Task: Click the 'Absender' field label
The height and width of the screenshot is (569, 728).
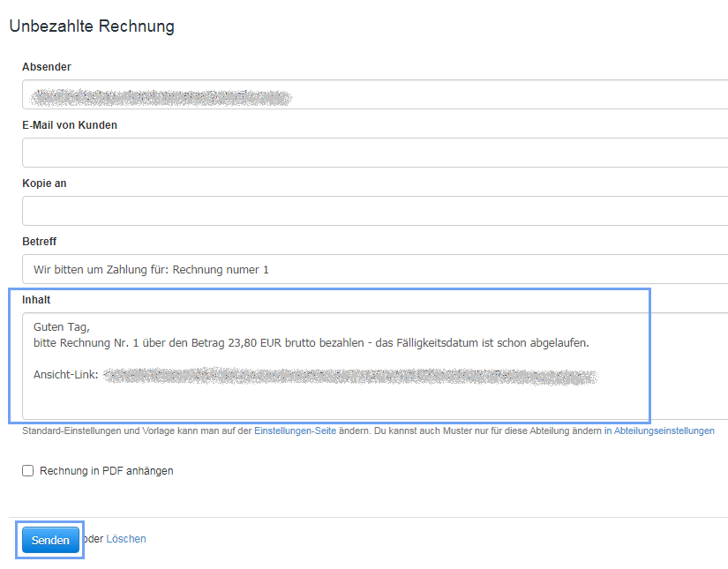Action: pyautogui.click(x=47, y=67)
